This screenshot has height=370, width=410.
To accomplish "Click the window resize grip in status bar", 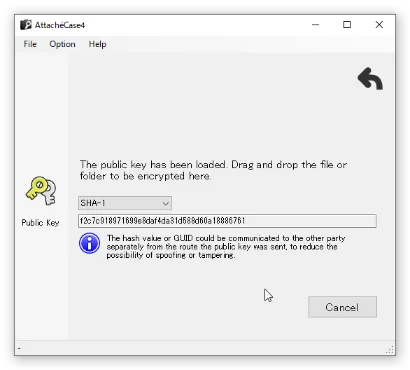I will pos(390,350).
